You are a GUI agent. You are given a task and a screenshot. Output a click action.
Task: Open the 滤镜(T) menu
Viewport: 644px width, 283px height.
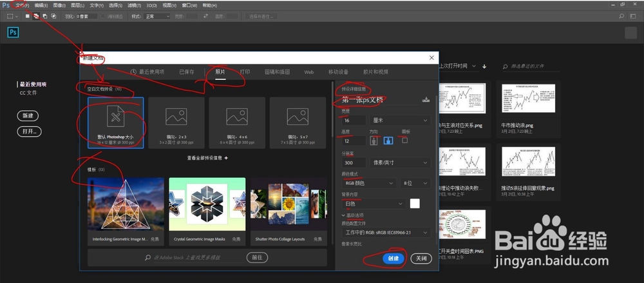point(135,5)
